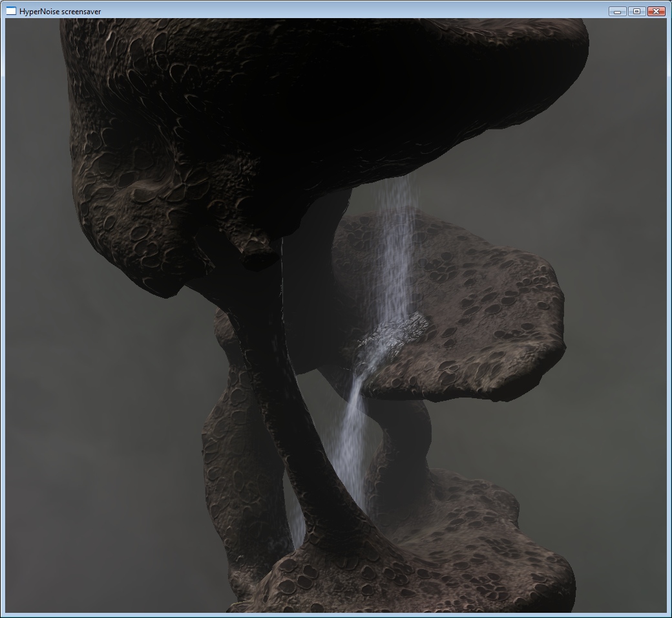Select the flat middle rock ledge on right
The width and height of the screenshot is (672, 618).
click(x=485, y=323)
